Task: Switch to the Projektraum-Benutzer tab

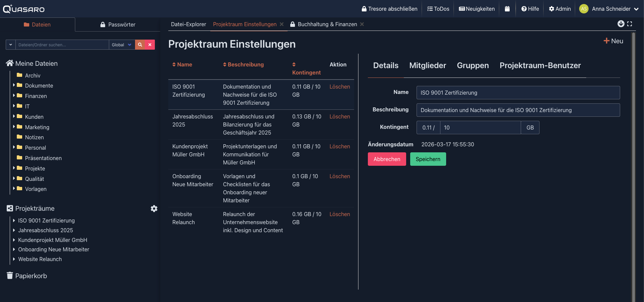Action: tap(540, 65)
